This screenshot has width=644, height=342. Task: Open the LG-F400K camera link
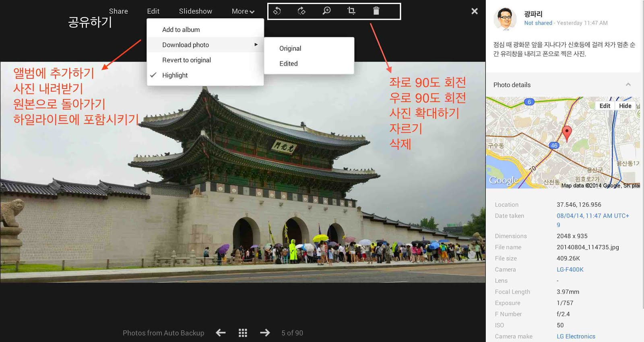pyautogui.click(x=570, y=270)
